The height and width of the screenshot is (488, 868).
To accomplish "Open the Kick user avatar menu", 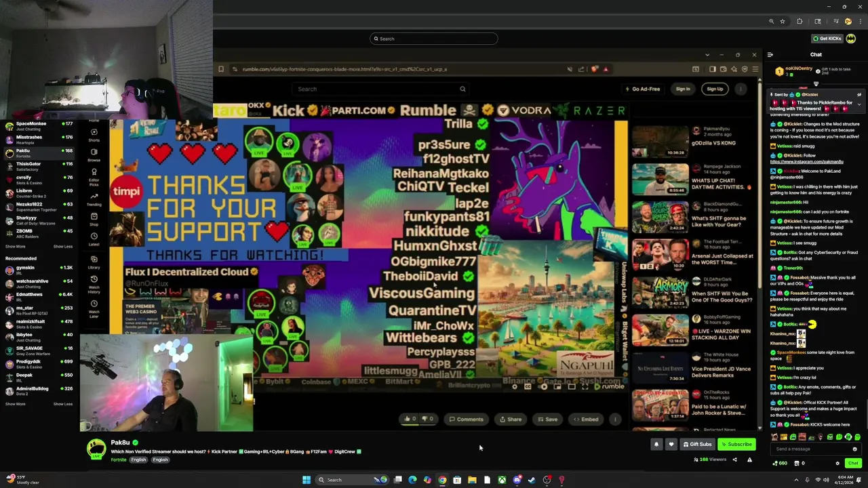I will (850, 39).
